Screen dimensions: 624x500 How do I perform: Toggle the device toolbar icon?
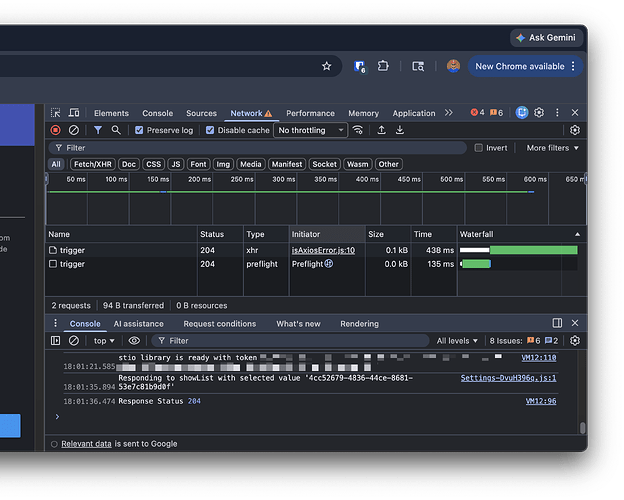click(74, 113)
